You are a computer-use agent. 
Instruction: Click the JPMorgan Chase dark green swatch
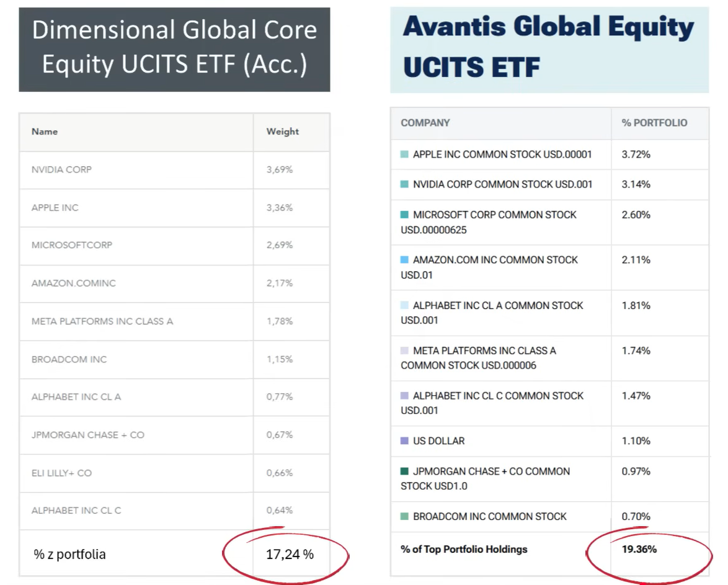tap(404, 471)
